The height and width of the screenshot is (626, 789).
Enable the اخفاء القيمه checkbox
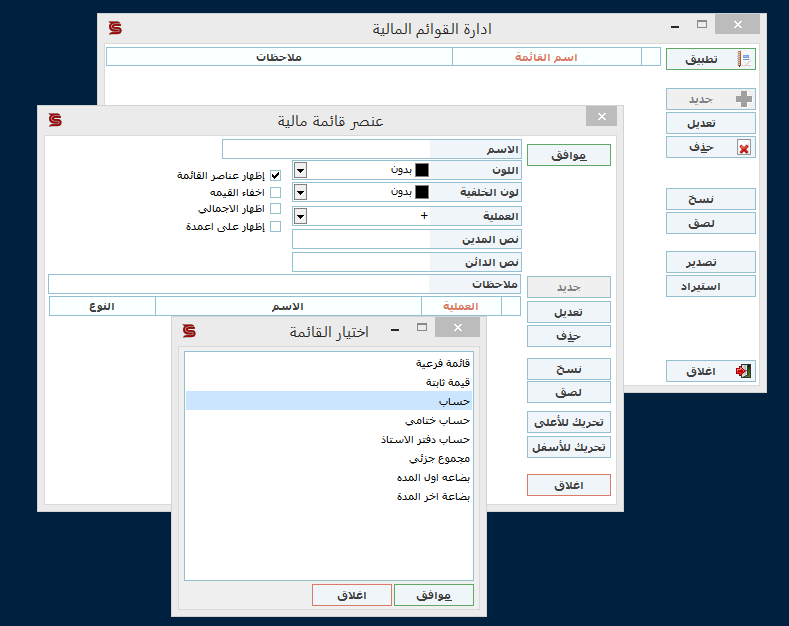(275, 192)
